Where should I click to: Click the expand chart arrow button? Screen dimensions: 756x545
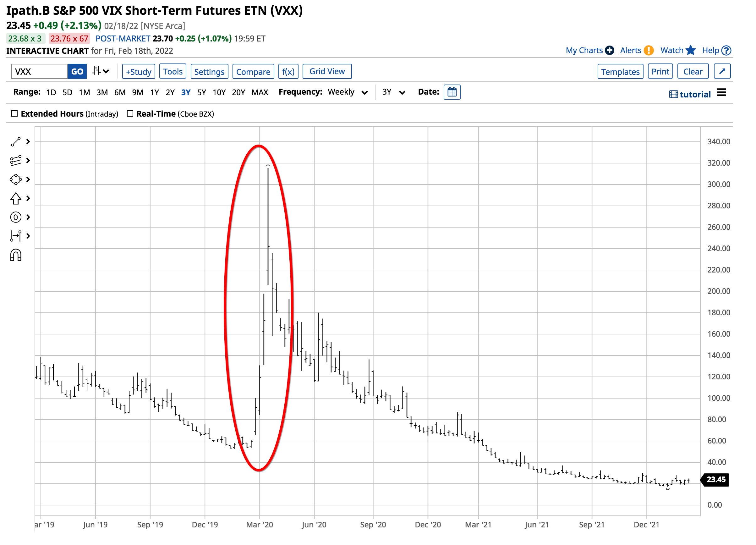coord(722,71)
